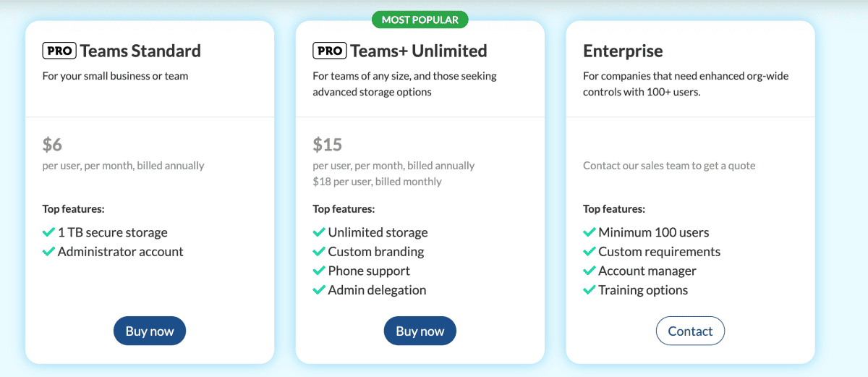
Task: Click the checkmark next to Unlimited storage
Action: coord(319,232)
